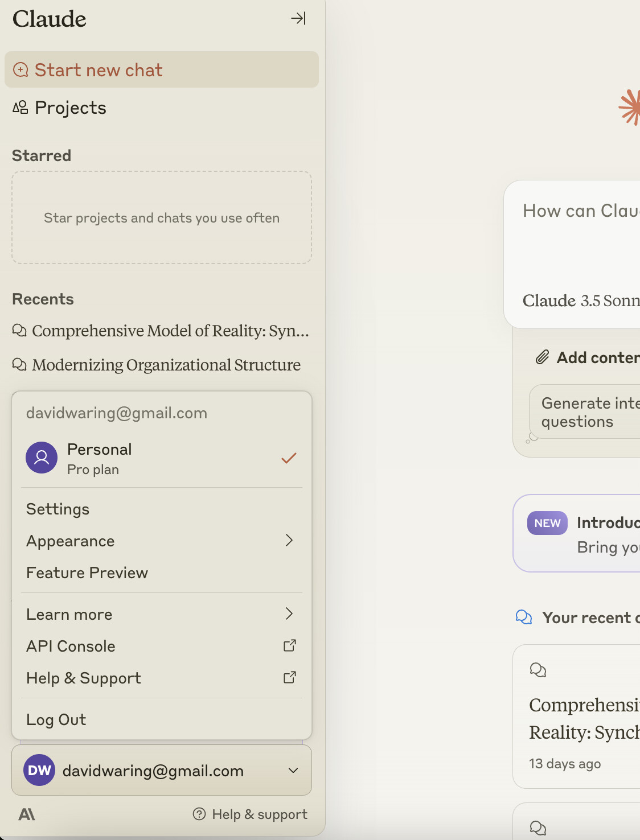Screen dimensions: 640x840
Task: Click the blue Your recent chats icon
Action: click(x=523, y=617)
